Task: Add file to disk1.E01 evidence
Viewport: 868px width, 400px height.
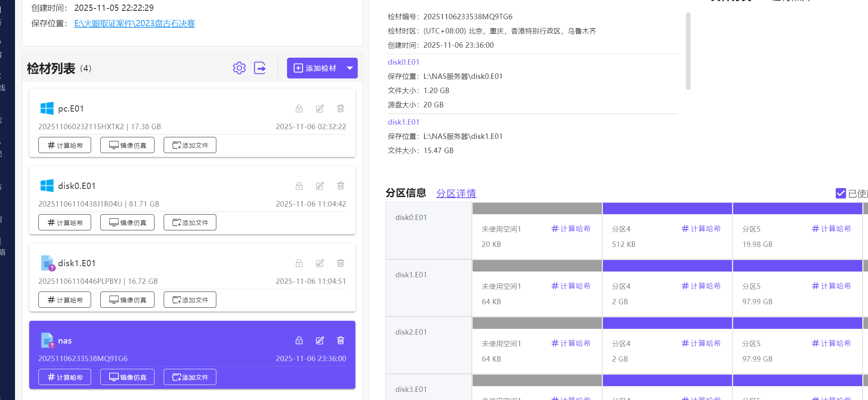Action: click(x=190, y=300)
